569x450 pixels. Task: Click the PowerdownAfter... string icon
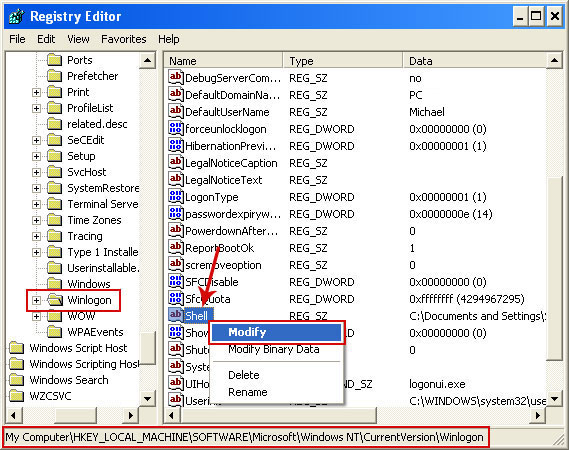pos(176,230)
